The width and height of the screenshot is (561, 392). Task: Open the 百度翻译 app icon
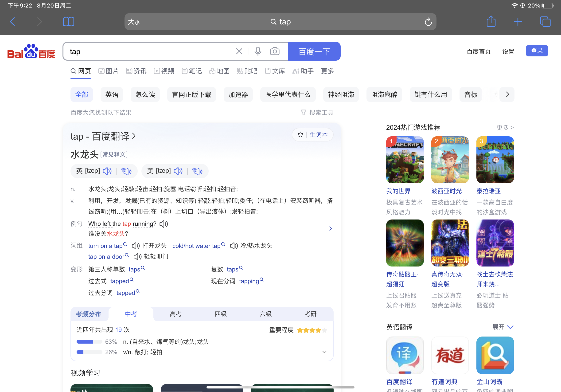click(x=405, y=355)
